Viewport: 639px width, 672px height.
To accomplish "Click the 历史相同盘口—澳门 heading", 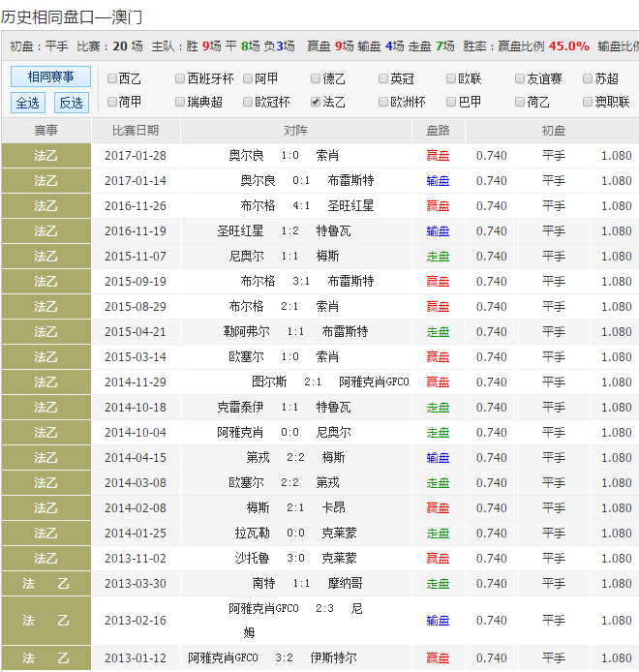I will coord(72,17).
